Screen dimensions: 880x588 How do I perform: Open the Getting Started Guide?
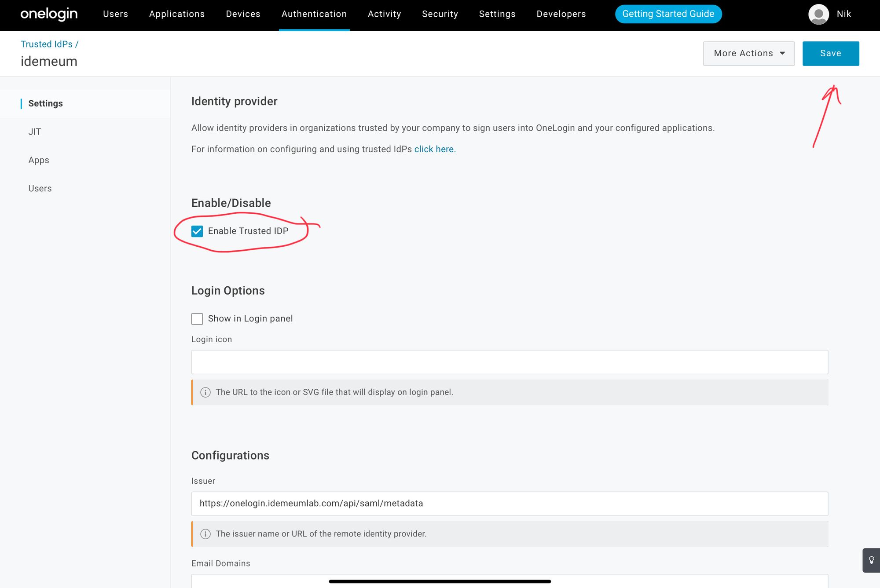(x=668, y=14)
